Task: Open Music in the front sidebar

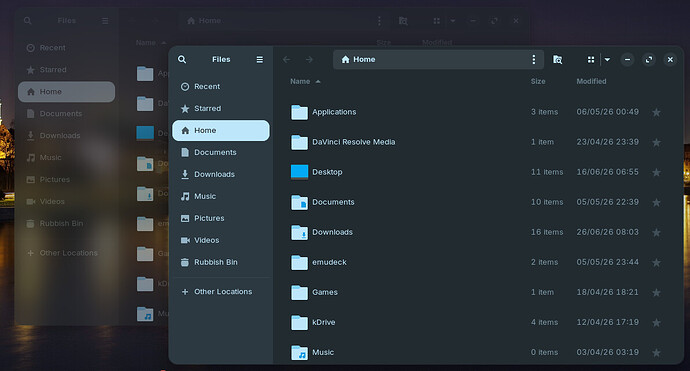Action: tap(221, 196)
